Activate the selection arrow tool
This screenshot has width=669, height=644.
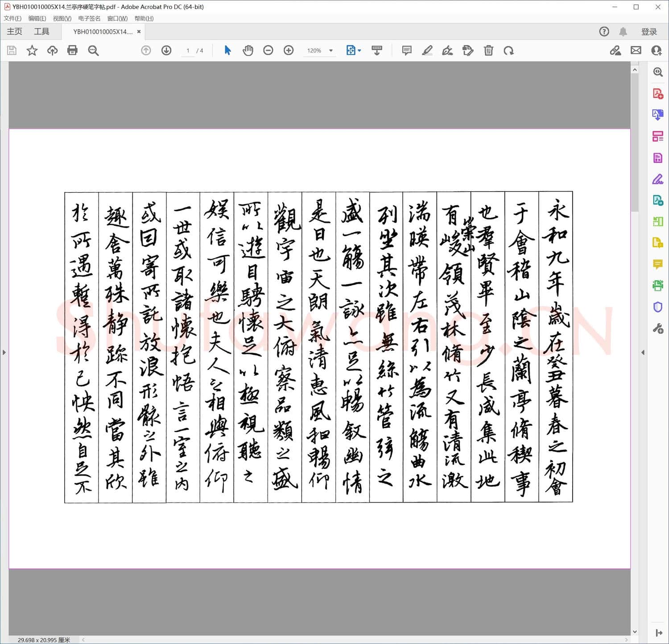click(x=227, y=50)
